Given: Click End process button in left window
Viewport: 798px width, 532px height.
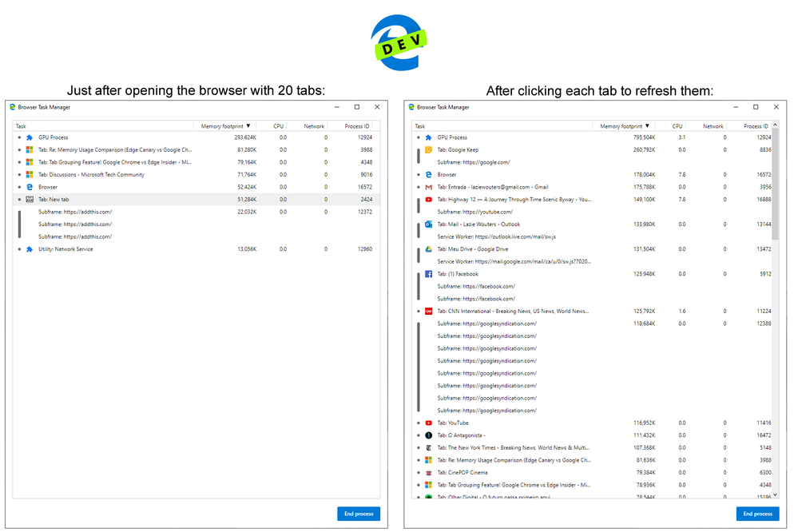Looking at the screenshot, I should click(359, 514).
